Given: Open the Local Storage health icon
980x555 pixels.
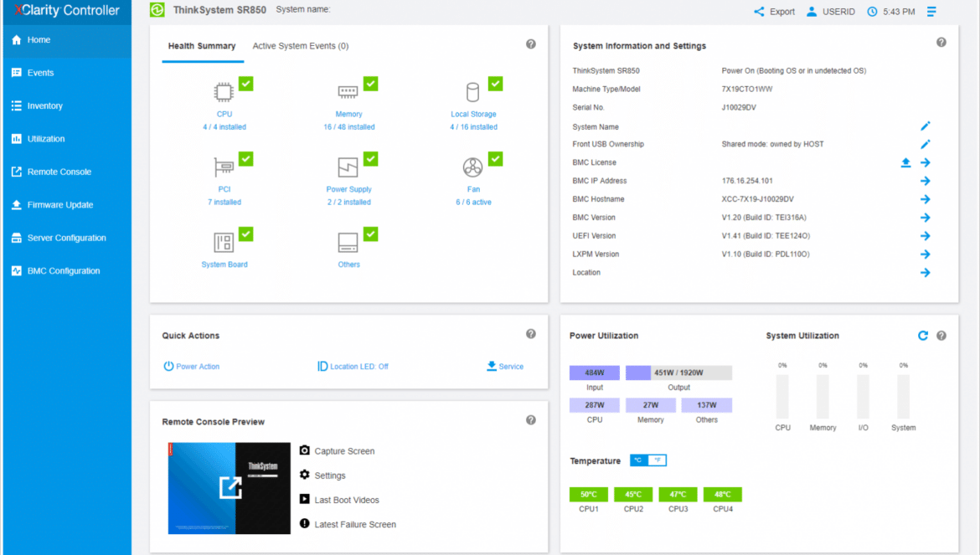Looking at the screenshot, I should [472, 92].
